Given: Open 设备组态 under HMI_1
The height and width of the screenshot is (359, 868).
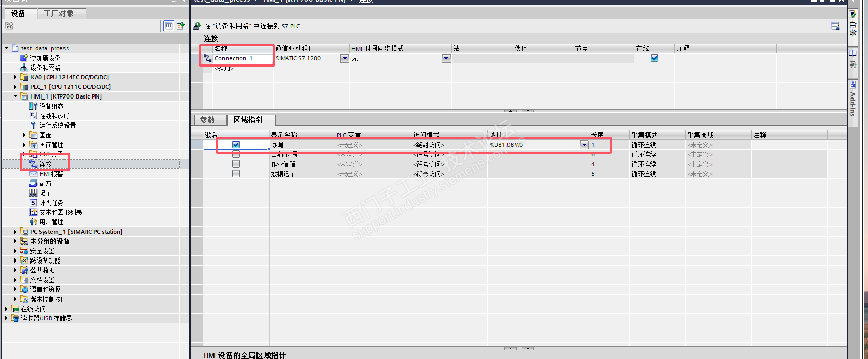Looking at the screenshot, I should point(33,106).
